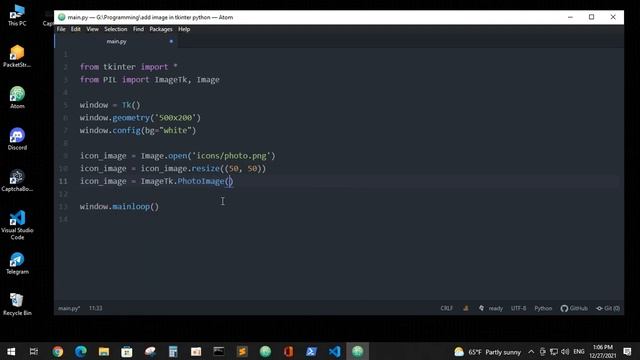Viewport: 640px width, 360px height.
Task: Open the Visual Studio Code desktop shortcut
Action: pyautogui.click(x=17, y=225)
